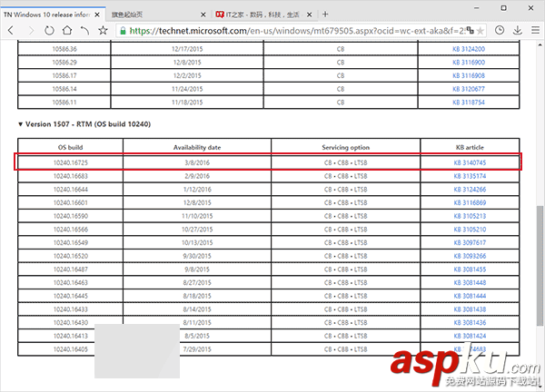Select OS build cell 10240.16463
The width and height of the screenshot is (545, 392).
coord(71,282)
